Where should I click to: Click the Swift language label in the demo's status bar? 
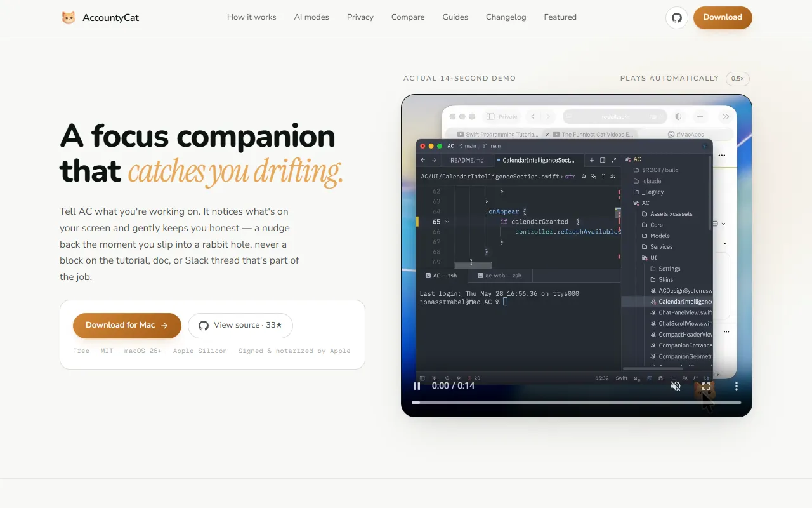pyautogui.click(x=622, y=378)
